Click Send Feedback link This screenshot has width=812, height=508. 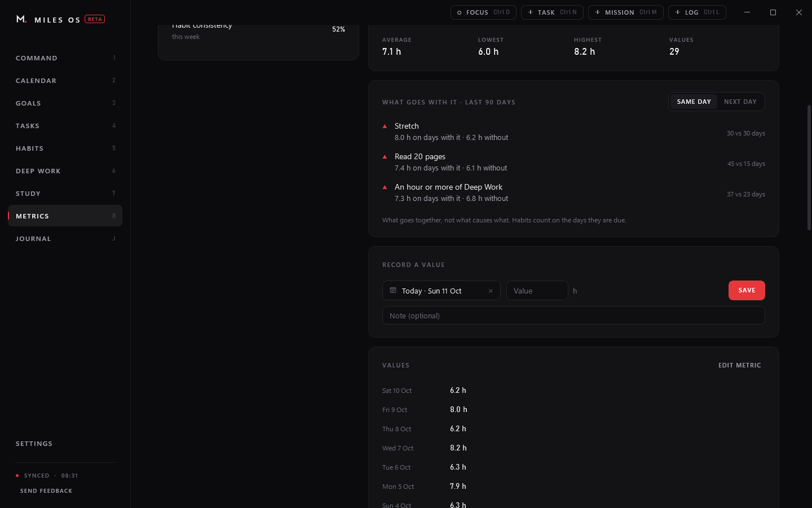(46, 491)
